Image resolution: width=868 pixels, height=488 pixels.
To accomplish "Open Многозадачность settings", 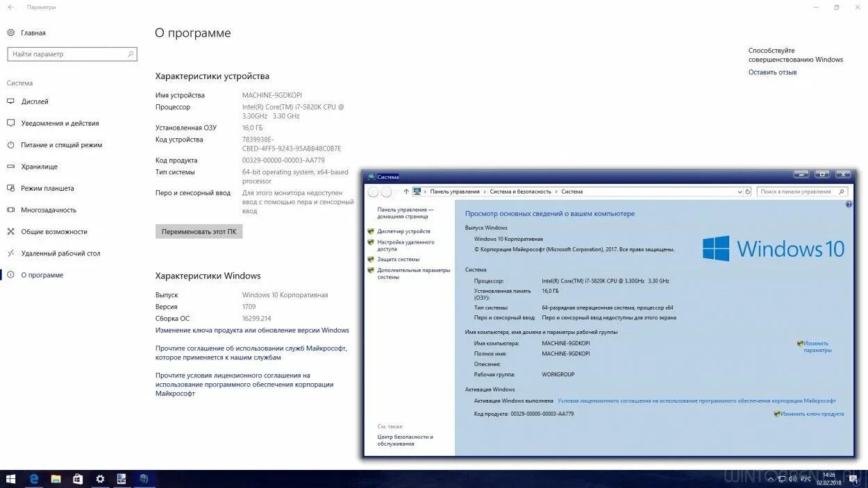I will [42, 210].
